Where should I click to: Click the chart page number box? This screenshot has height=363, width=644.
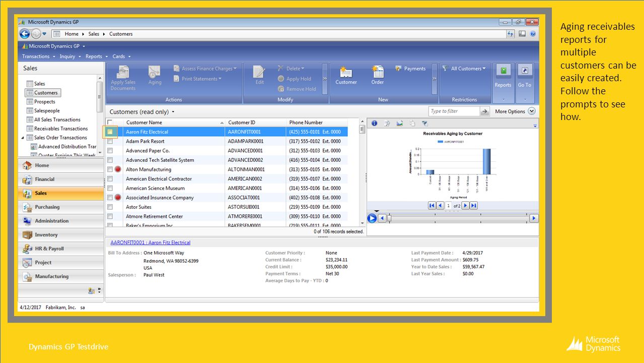click(x=448, y=205)
